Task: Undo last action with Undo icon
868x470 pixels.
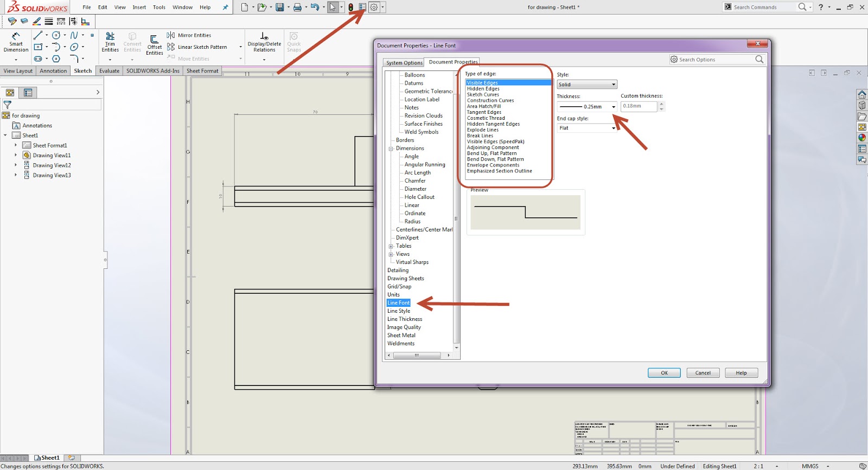Action: coord(315,7)
